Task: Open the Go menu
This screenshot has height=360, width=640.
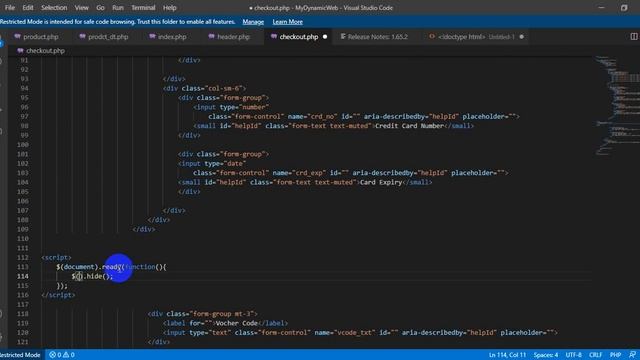Action: pyautogui.click(x=100, y=8)
